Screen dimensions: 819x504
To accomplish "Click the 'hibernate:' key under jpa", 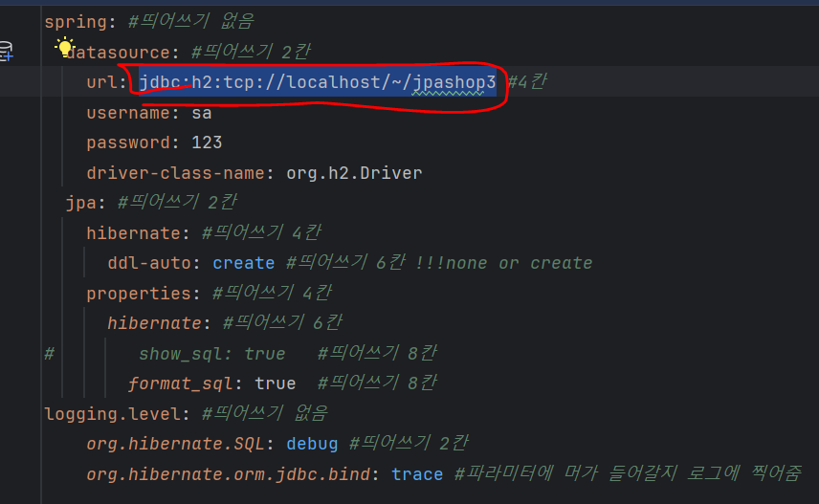I will [x=138, y=233].
